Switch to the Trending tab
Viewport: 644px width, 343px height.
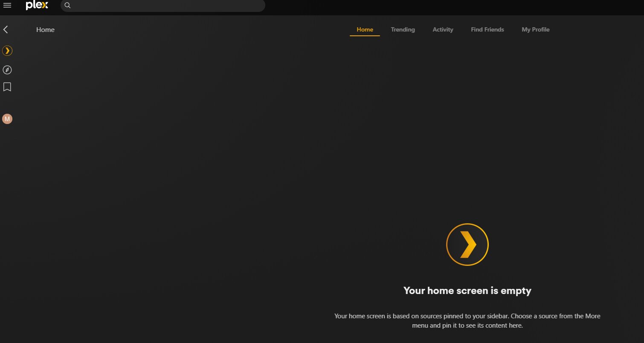coord(403,29)
